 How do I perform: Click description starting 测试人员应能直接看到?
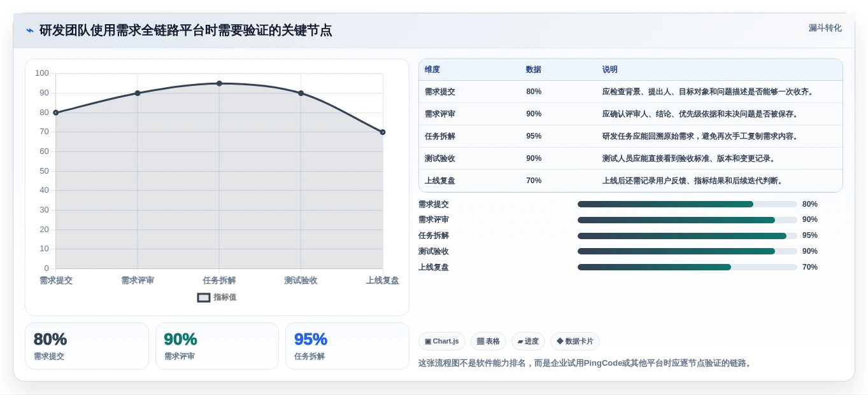689,158
